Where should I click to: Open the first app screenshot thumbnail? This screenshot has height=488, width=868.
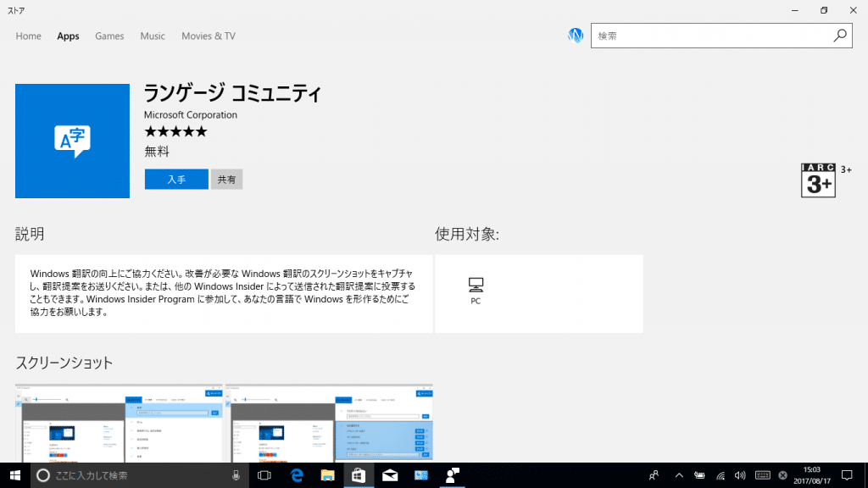[x=119, y=424]
